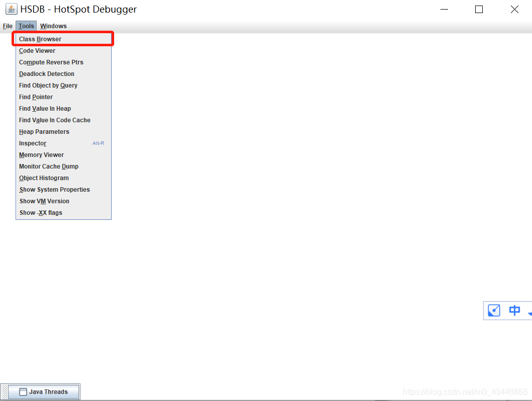Select Find Value In Code Cache

tap(63, 120)
